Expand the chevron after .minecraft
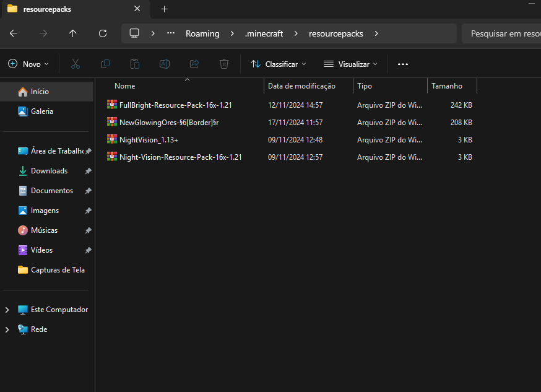The image size is (541, 392). pyautogui.click(x=296, y=33)
